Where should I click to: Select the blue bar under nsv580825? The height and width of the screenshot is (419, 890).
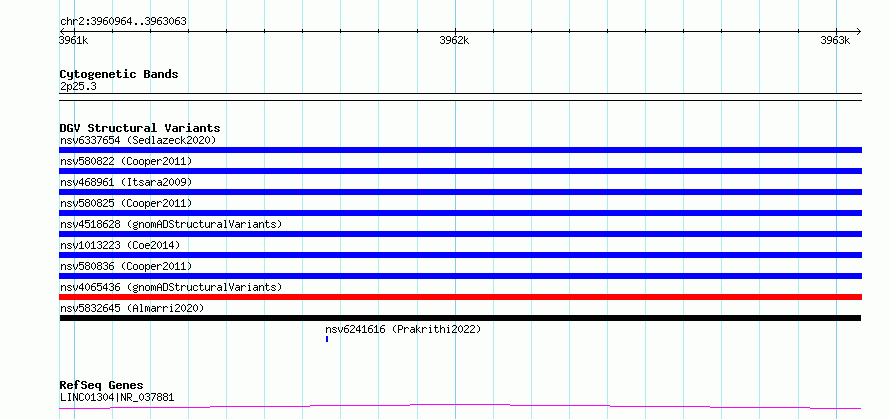[x=460, y=213]
